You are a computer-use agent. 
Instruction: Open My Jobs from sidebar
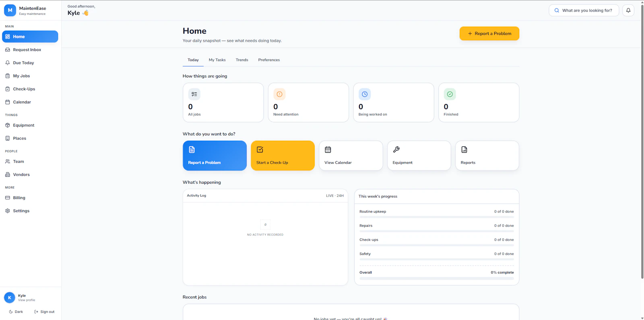(30, 76)
